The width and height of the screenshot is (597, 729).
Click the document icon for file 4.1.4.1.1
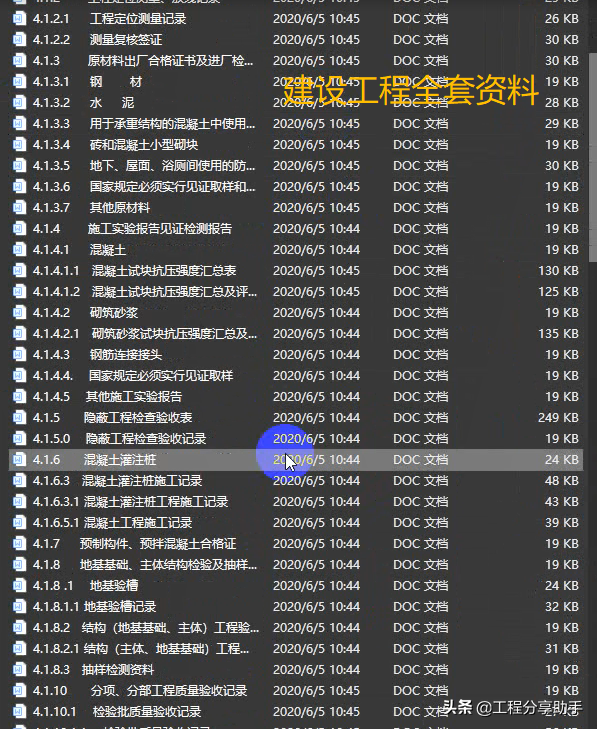(x=19, y=271)
